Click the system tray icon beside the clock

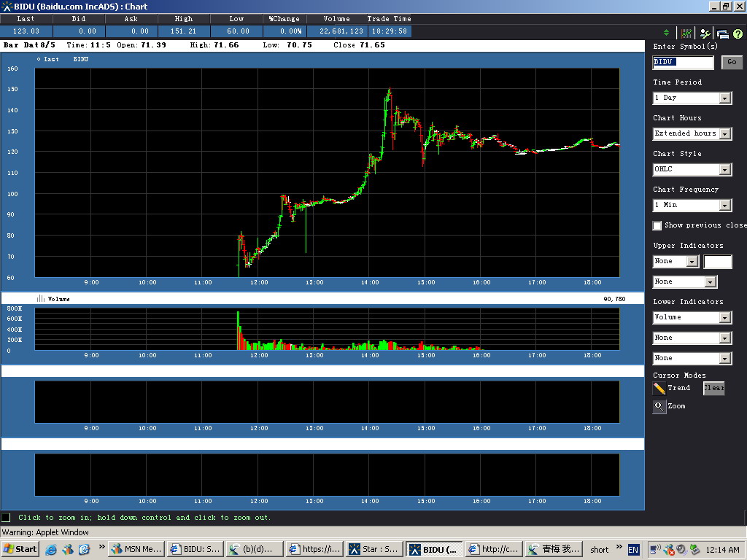click(694, 550)
